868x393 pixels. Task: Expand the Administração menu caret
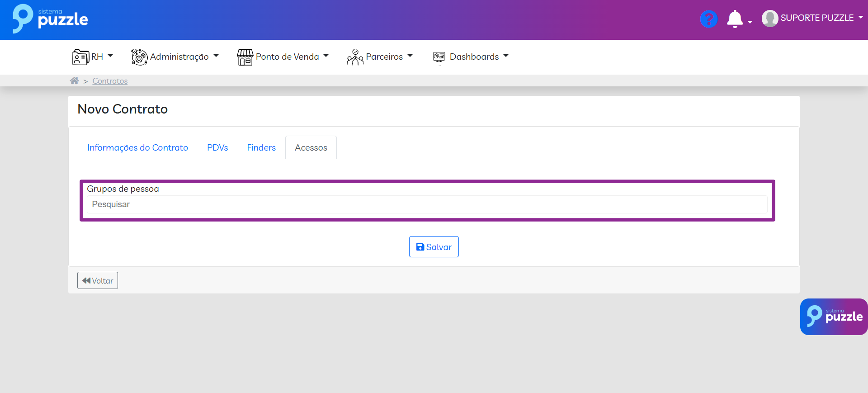(216, 56)
